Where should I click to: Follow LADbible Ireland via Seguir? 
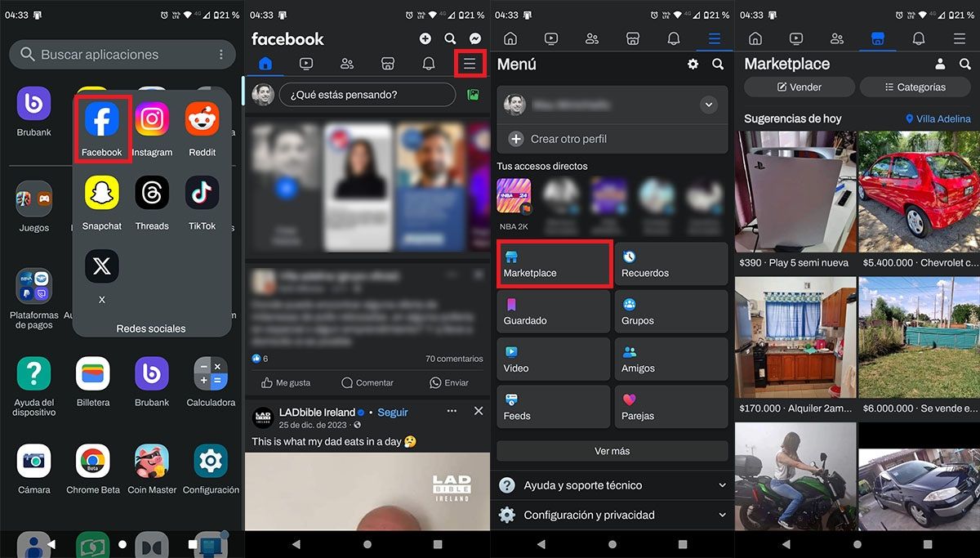(393, 412)
